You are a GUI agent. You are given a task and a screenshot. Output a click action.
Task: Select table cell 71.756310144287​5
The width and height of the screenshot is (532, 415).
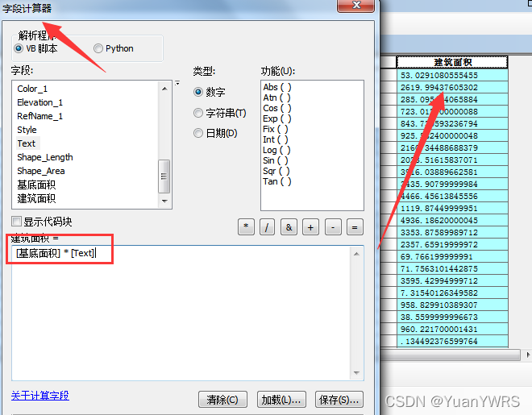click(452, 269)
